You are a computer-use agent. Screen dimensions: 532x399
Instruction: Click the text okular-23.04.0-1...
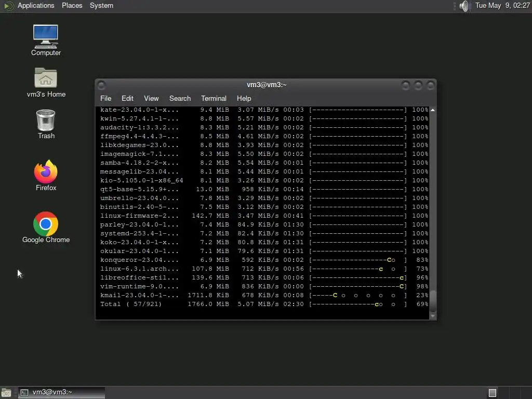[139, 251]
